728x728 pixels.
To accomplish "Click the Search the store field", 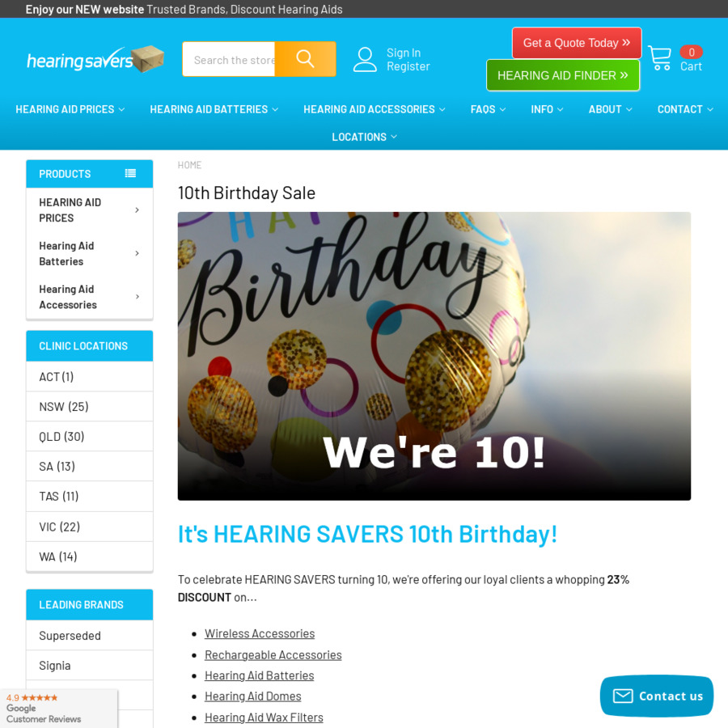I will 229,59.
